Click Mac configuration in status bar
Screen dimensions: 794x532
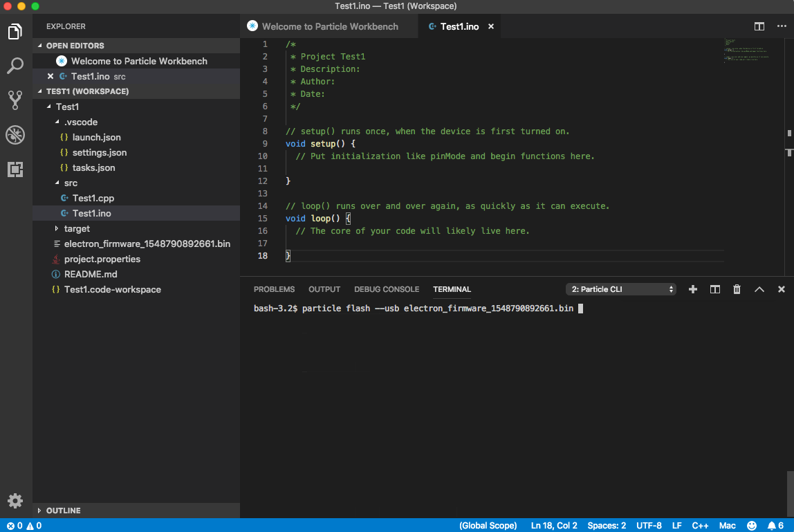(x=727, y=525)
